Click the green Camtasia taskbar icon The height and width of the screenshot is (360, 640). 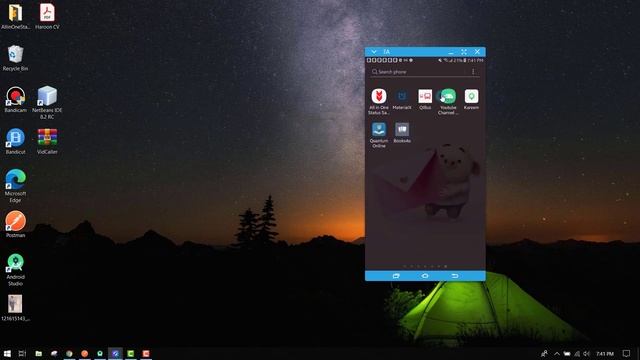(x=131, y=353)
